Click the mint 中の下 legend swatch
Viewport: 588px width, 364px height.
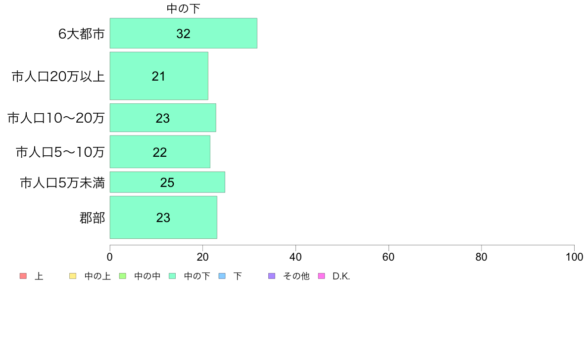click(x=173, y=276)
